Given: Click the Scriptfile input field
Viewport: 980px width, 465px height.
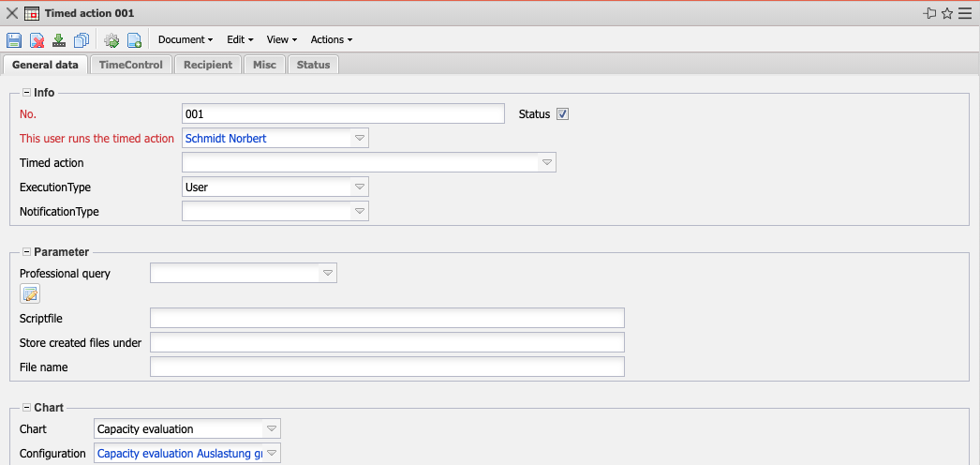Looking at the screenshot, I should click(387, 319).
